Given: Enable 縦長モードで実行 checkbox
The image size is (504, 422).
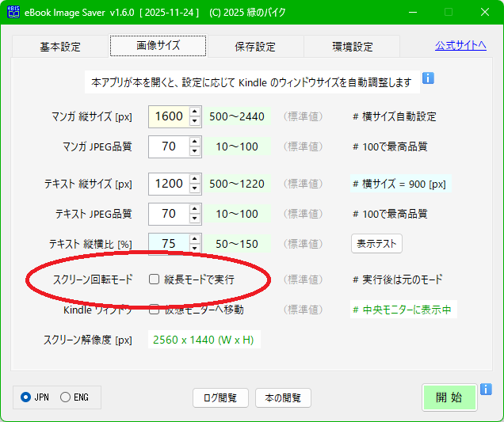Looking at the screenshot, I should [x=154, y=279].
